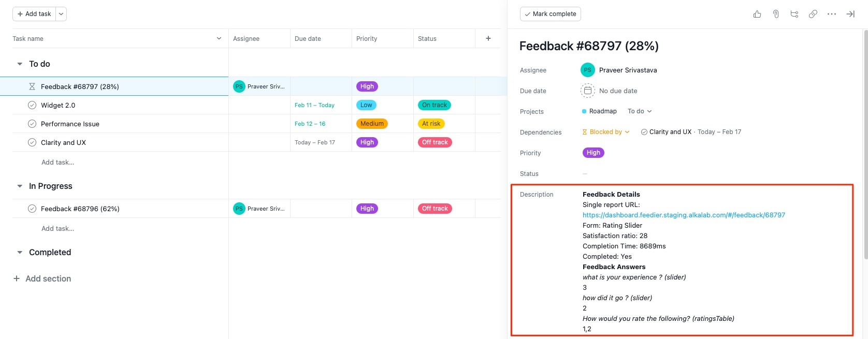Click the check circle beside Clarity and UX dependency
This screenshot has width=868, height=339.
pos(644,132)
